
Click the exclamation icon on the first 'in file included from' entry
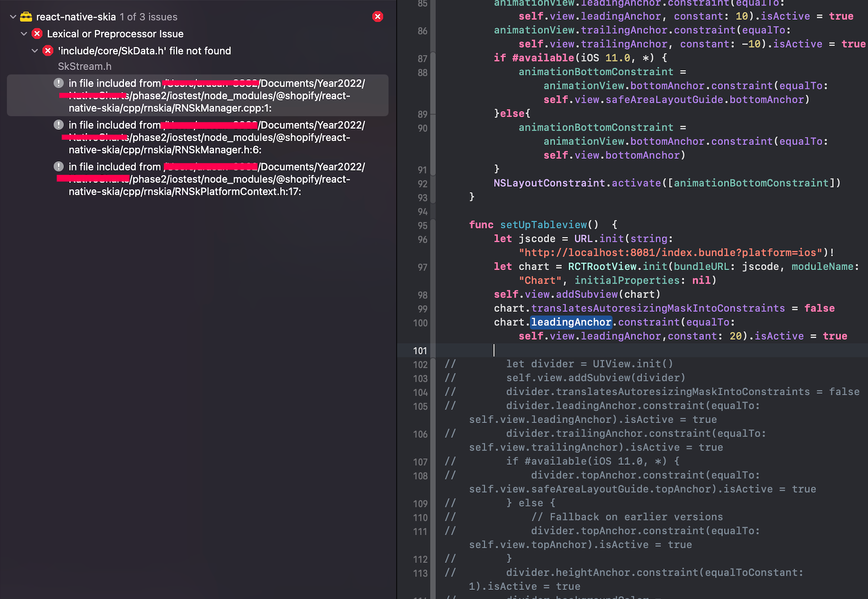click(58, 83)
